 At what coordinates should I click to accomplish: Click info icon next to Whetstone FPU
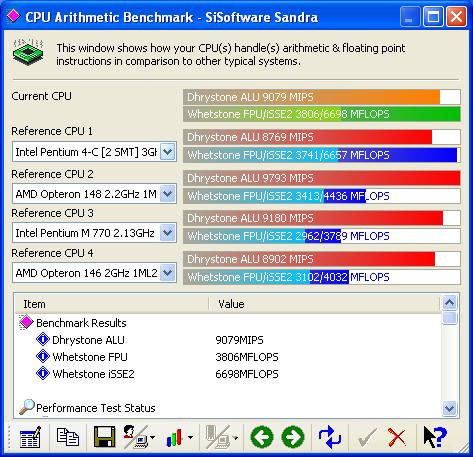tap(43, 356)
